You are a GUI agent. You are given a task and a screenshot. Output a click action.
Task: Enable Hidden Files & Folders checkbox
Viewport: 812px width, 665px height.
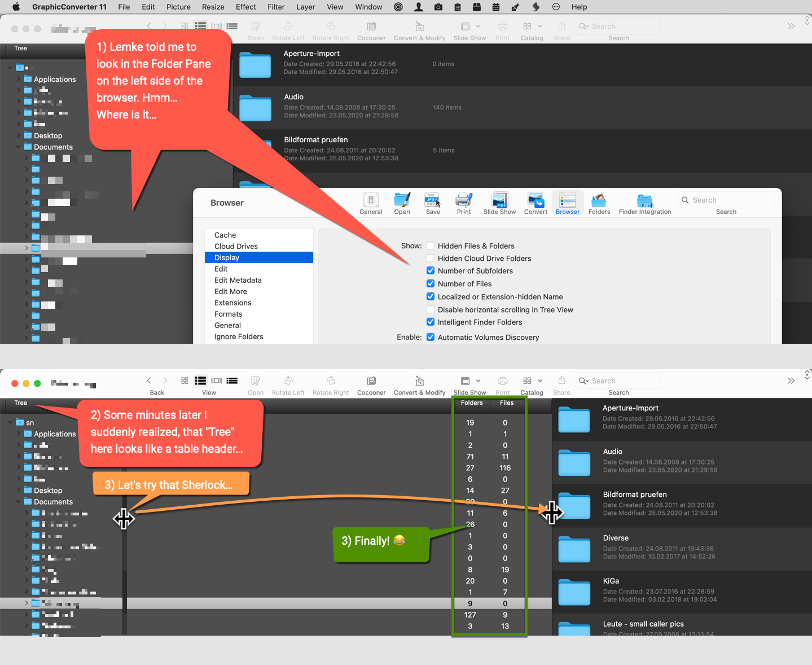click(431, 246)
